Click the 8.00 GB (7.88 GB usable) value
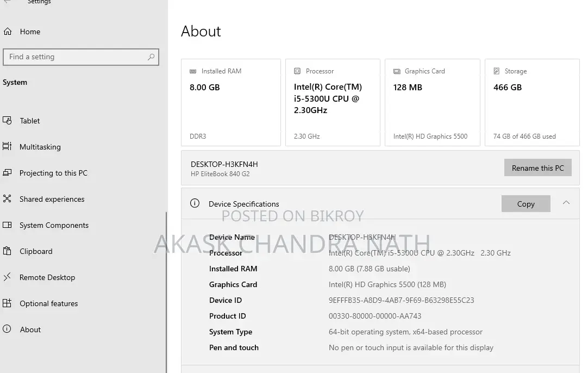Image resolution: width=588 pixels, height=373 pixels. point(370,269)
